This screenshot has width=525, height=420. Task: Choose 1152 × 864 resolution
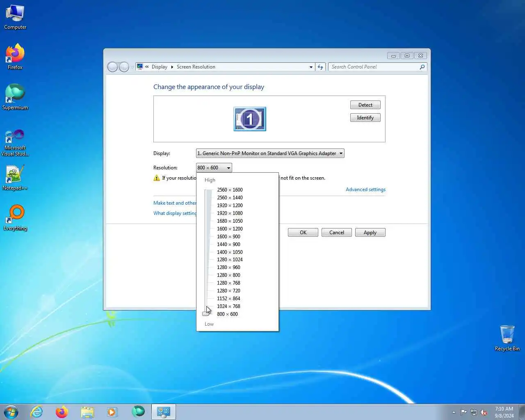point(228,299)
